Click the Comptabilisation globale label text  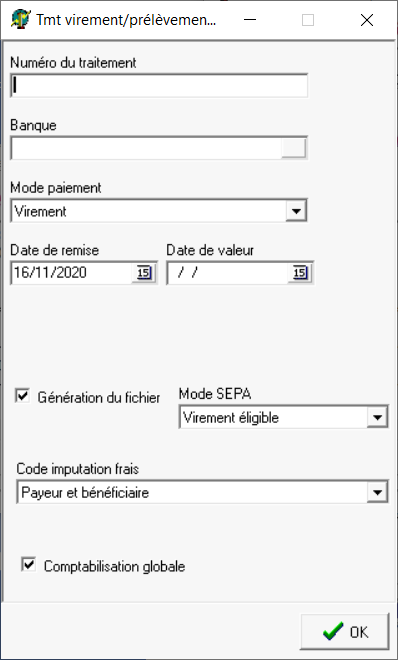pos(114,566)
